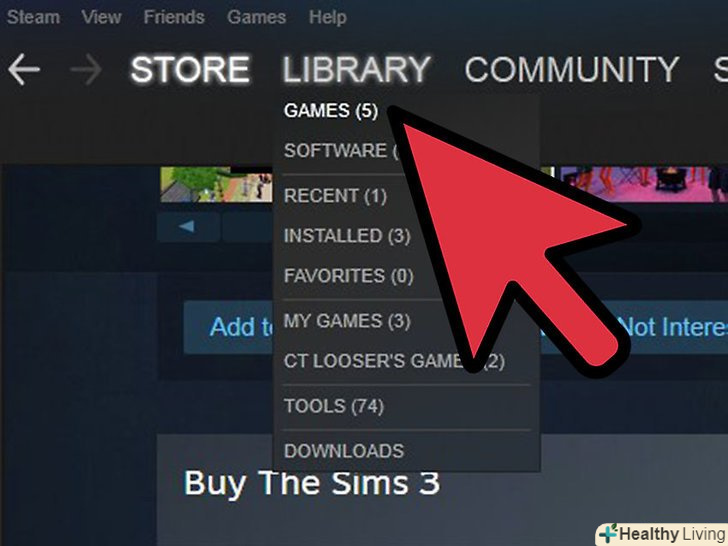This screenshot has height=546, width=728.
Task: Open DOWNLOADS from the Library dropdown
Action: (x=344, y=451)
